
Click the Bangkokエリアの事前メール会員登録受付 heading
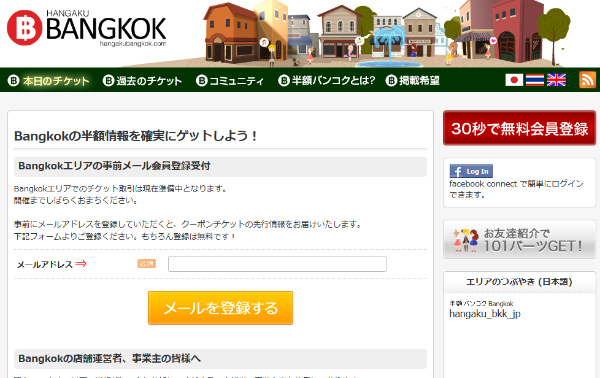tap(114, 166)
